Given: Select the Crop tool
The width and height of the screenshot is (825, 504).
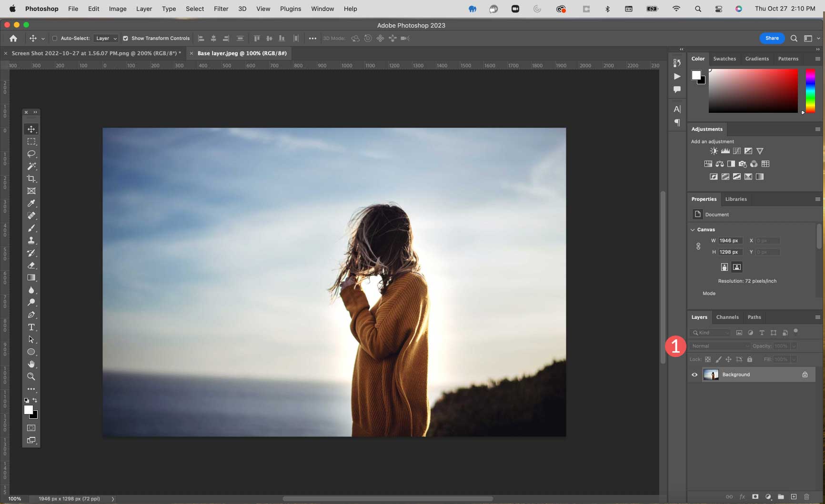Looking at the screenshot, I should pyautogui.click(x=31, y=179).
